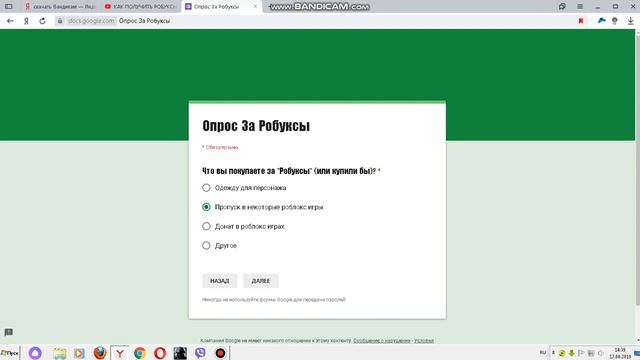
Task: Reload the page with refresh icon
Action: 42,21
